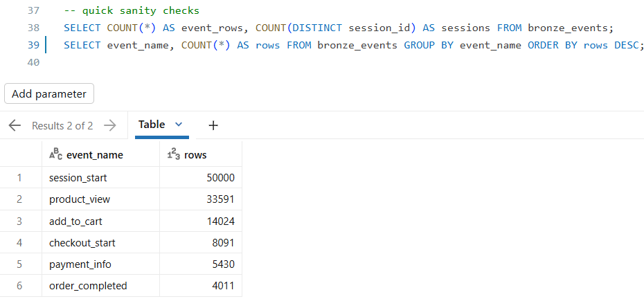Select the add_to_cart cell

click(x=100, y=221)
